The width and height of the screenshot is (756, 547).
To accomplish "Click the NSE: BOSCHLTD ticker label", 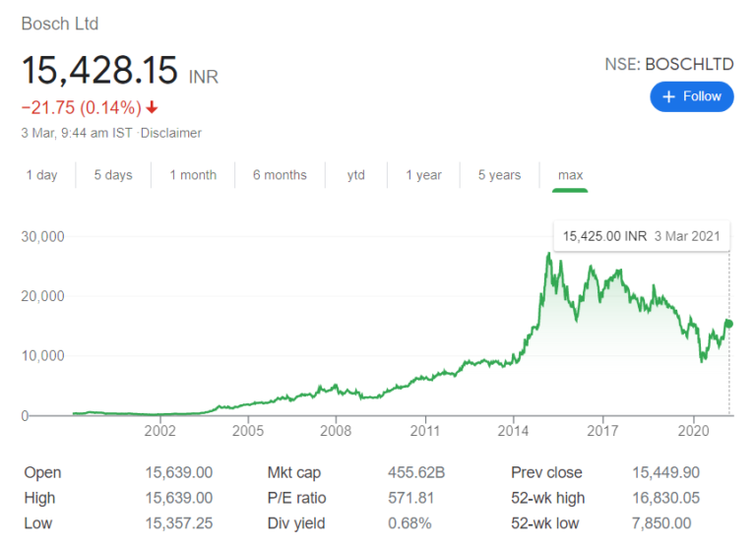I will (669, 64).
